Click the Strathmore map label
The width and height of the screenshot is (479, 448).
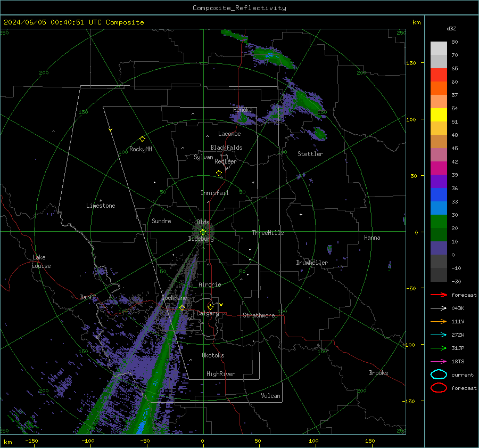(x=259, y=315)
